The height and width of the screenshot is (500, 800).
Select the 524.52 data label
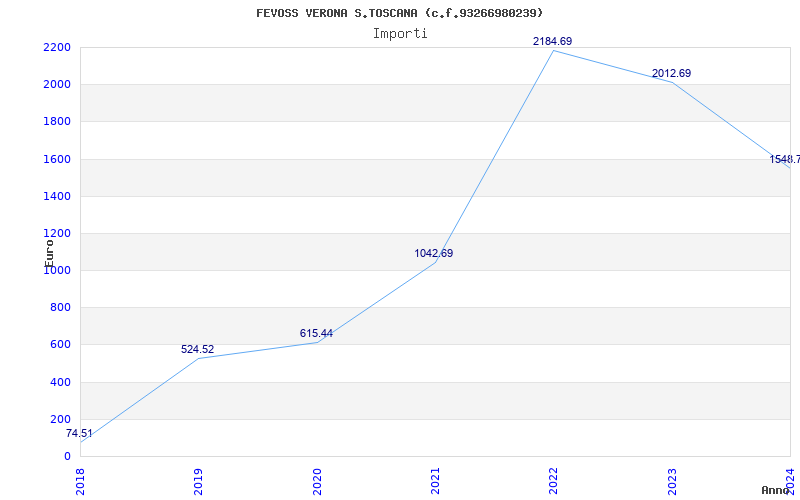click(x=197, y=350)
